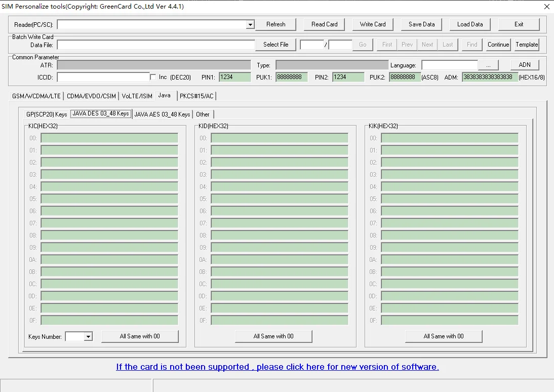554x392 pixels.
Task: Open the new software version link
Action: [x=277, y=367]
